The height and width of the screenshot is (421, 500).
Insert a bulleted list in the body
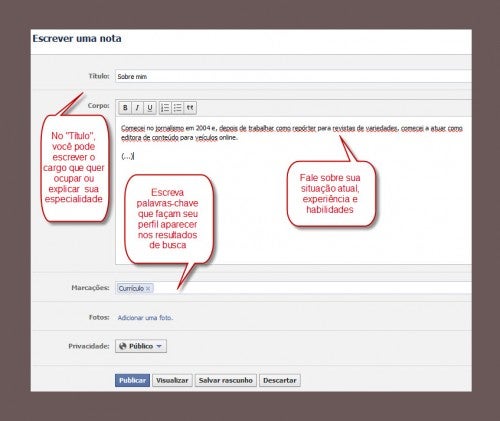(x=177, y=108)
